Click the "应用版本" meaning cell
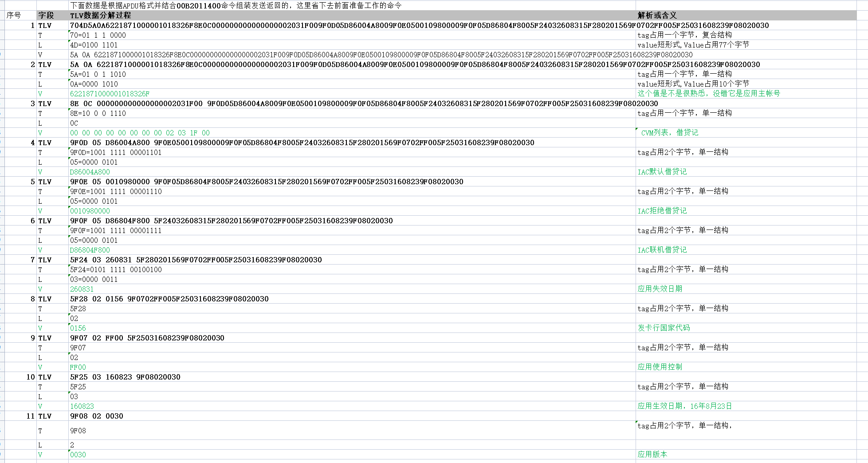Image resolution: width=868 pixels, height=463 pixels. pos(652,455)
